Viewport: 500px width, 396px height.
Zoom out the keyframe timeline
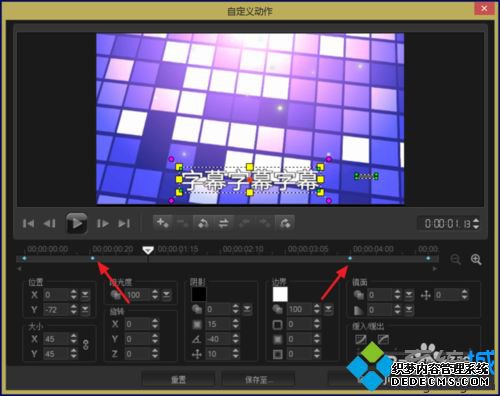click(x=455, y=259)
